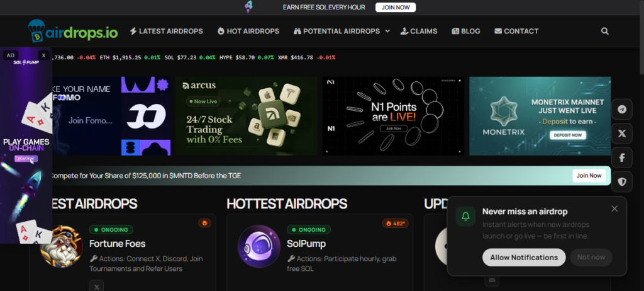This screenshot has width=644, height=291.
Task: Click the rocket icon in top banner
Action: [x=248, y=7]
